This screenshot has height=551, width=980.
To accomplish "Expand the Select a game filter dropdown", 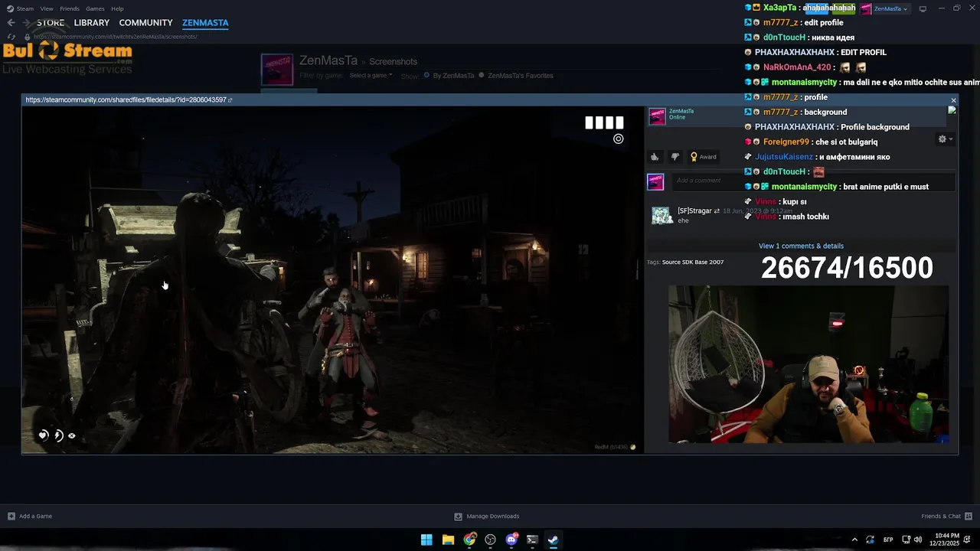I will coord(371,75).
